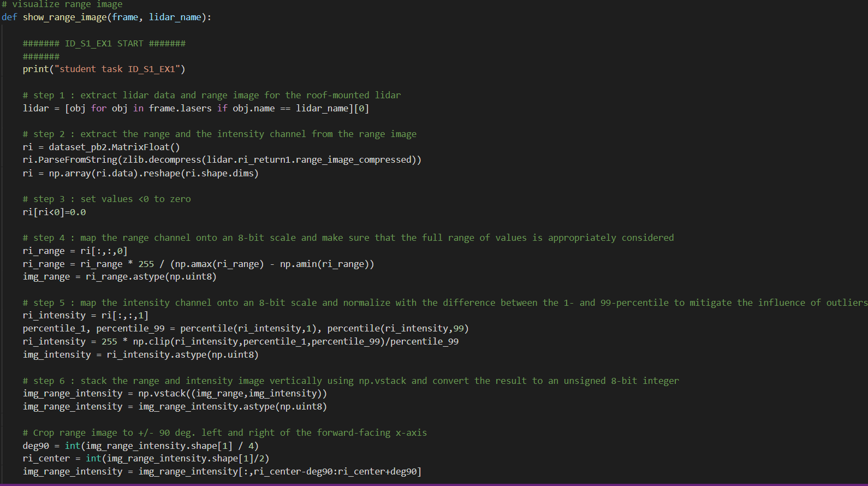Click the 'img_intensity = ri_intensity.astype' line
This screenshot has width=868, height=486.
tap(141, 355)
